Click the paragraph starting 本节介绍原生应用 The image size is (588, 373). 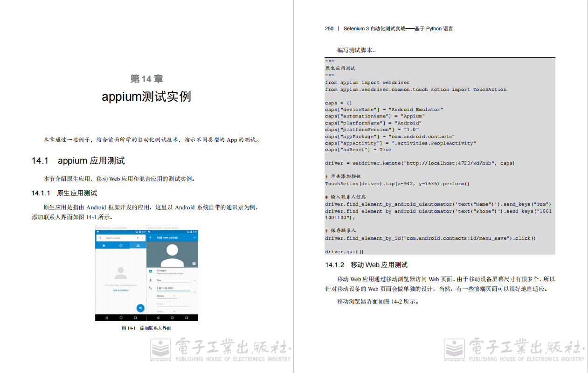[119, 179]
